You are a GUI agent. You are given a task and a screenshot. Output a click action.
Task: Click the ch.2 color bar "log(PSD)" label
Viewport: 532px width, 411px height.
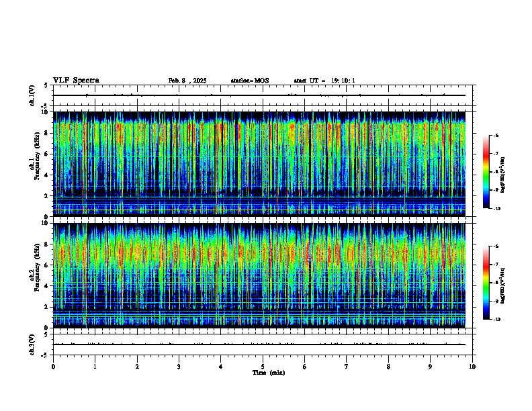click(x=503, y=286)
